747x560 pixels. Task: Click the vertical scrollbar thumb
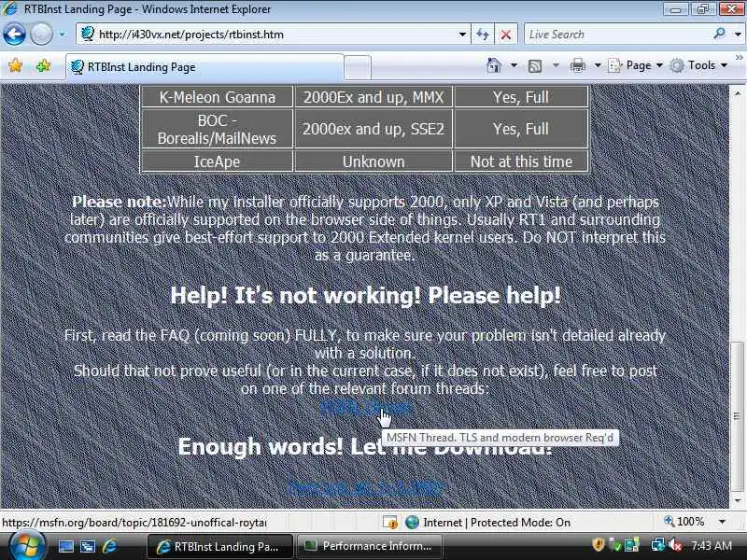[738, 416]
